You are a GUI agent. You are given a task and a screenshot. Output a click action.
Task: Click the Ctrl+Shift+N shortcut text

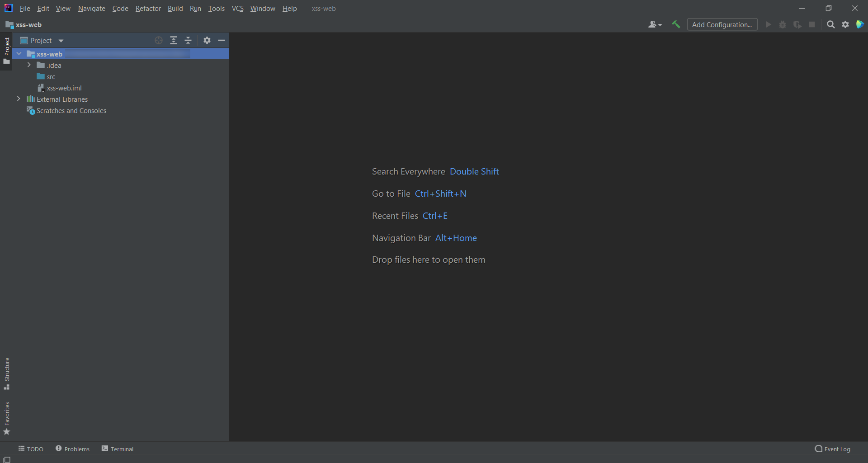coord(440,194)
